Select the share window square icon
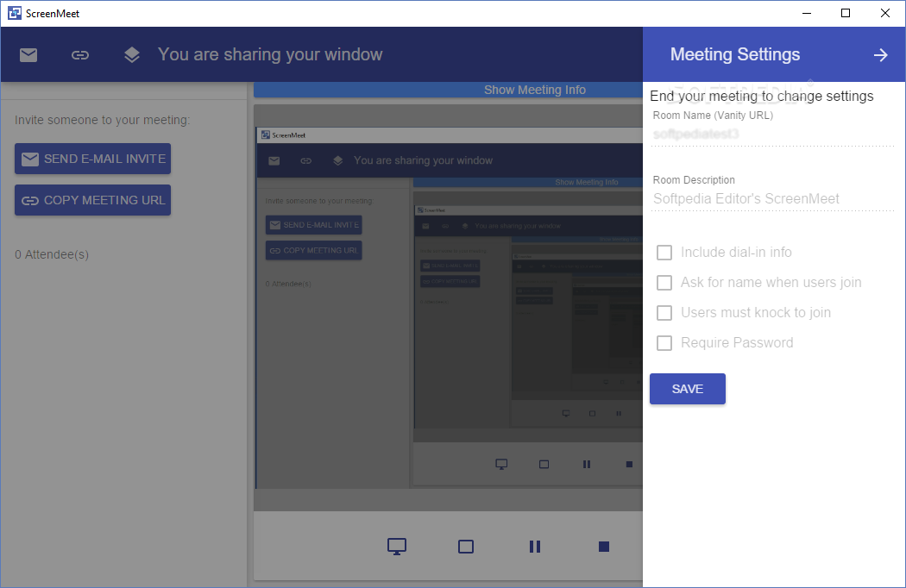The height and width of the screenshot is (588, 906). click(466, 547)
